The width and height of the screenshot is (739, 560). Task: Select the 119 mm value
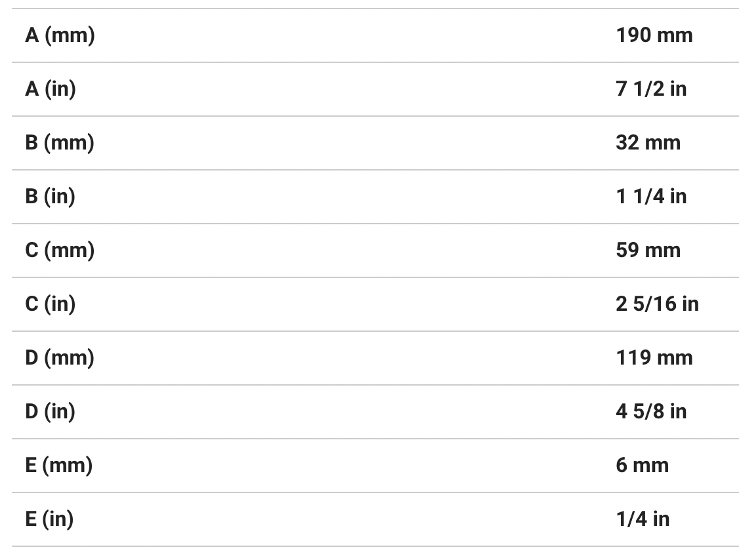pyautogui.click(x=654, y=358)
